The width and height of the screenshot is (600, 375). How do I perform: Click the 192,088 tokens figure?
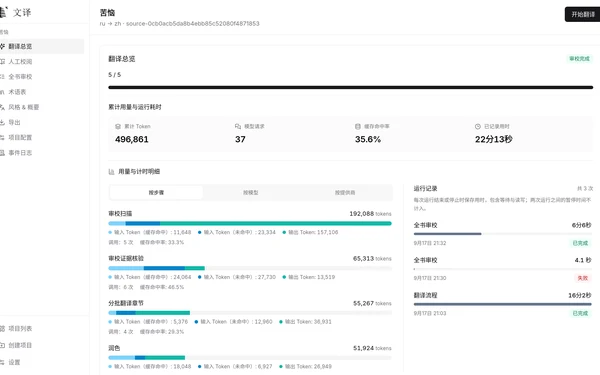370,214
